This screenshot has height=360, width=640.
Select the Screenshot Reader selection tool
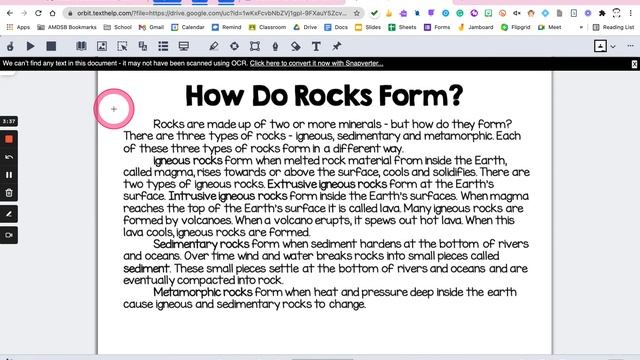coord(122,46)
